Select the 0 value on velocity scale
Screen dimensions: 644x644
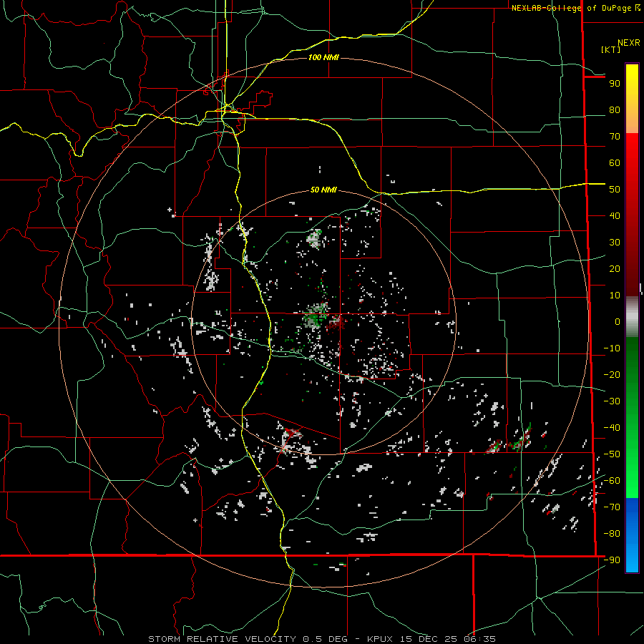[618, 322]
